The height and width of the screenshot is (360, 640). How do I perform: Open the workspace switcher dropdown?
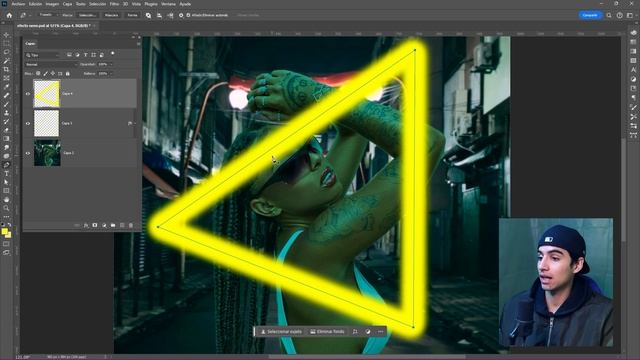(630, 15)
